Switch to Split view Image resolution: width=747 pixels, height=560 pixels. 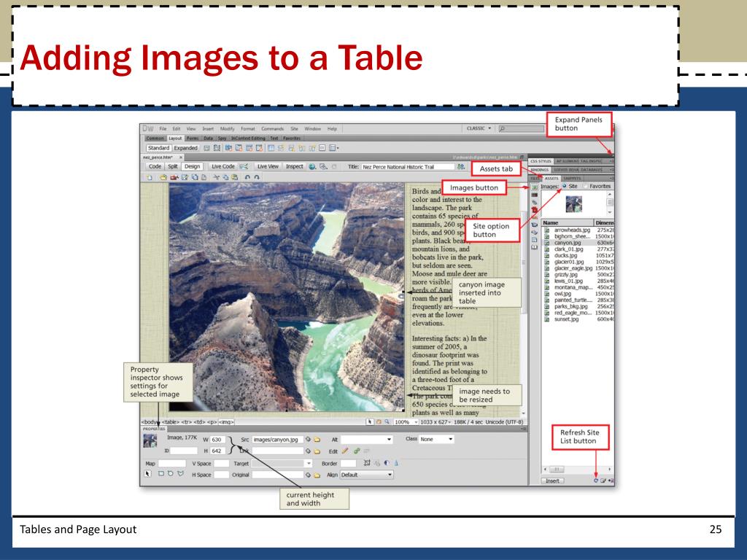[x=172, y=167]
